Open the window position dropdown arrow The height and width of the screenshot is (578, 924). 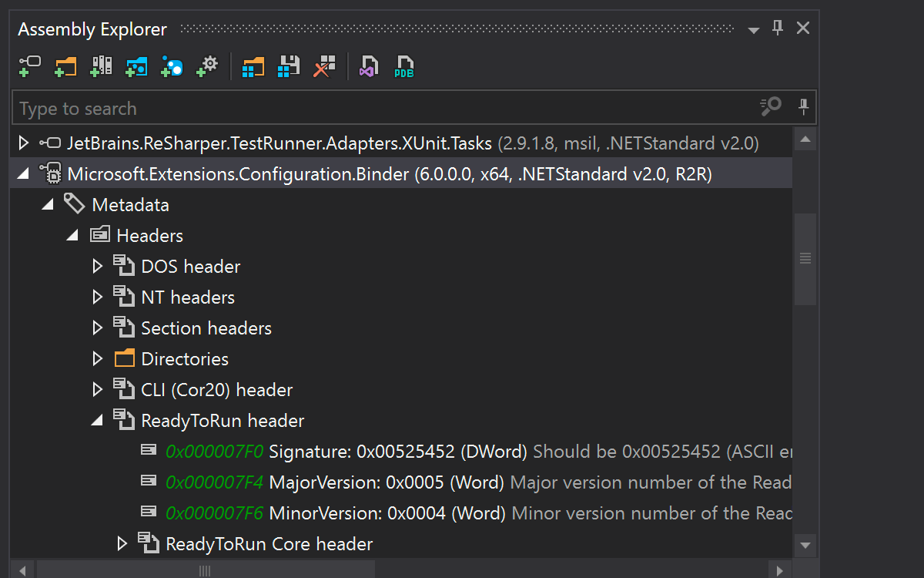click(x=753, y=30)
